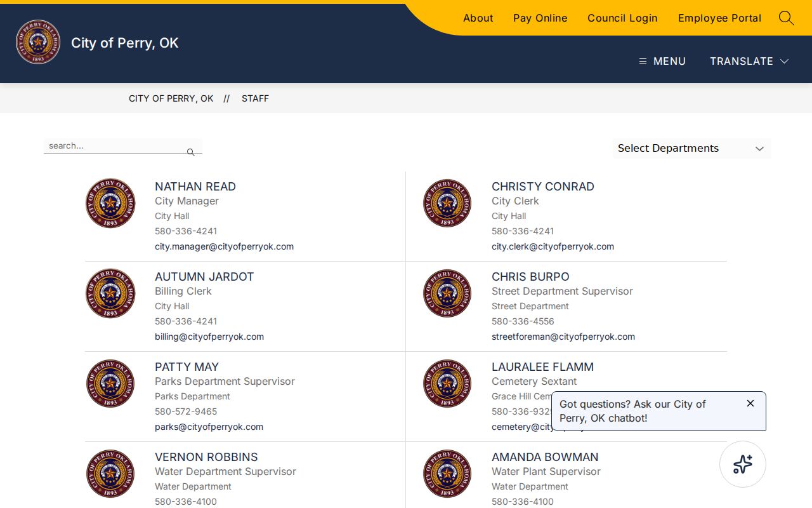Viewport: 812px width, 508px height.
Task: Click the City of Perry, OK site title
Action: tap(125, 43)
